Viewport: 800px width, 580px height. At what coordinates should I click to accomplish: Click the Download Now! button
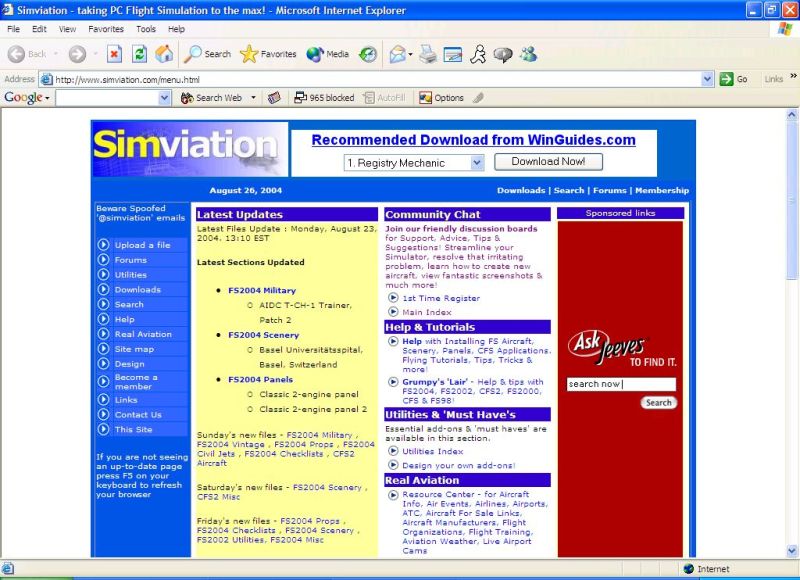(x=548, y=162)
